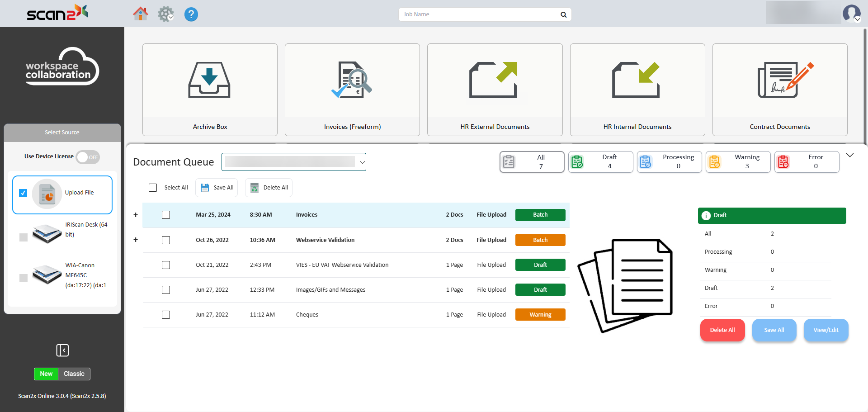The width and height of the screenshot is (868, 412).
Task: Open the Document Queue dropdown
Action: tap(294, 162)
